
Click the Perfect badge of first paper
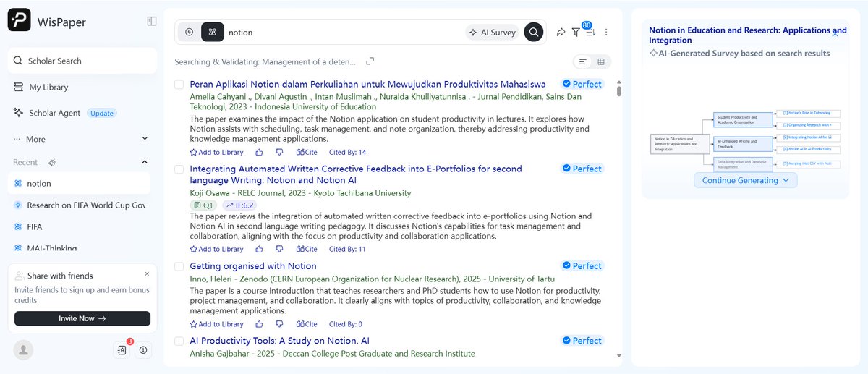pyautogui.click(x=582, y=84)
